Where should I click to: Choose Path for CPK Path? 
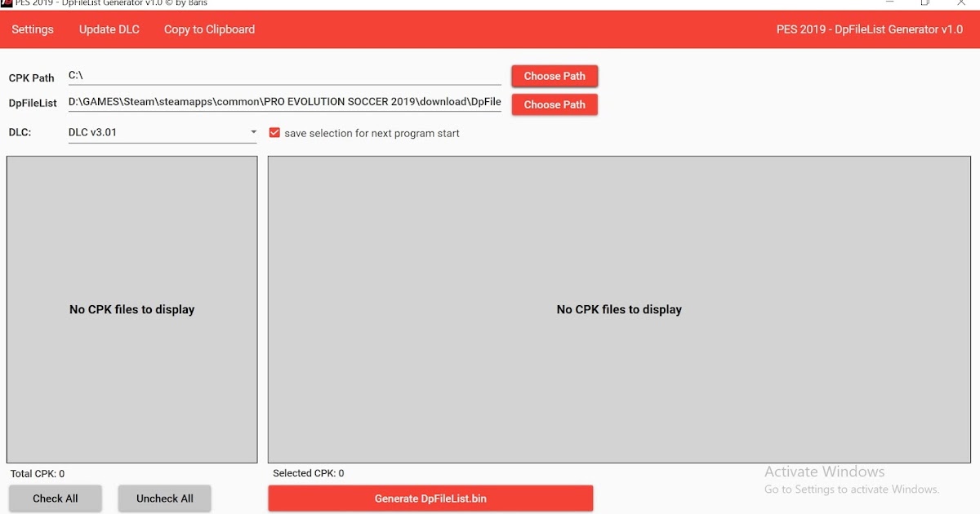coord(555,76)
